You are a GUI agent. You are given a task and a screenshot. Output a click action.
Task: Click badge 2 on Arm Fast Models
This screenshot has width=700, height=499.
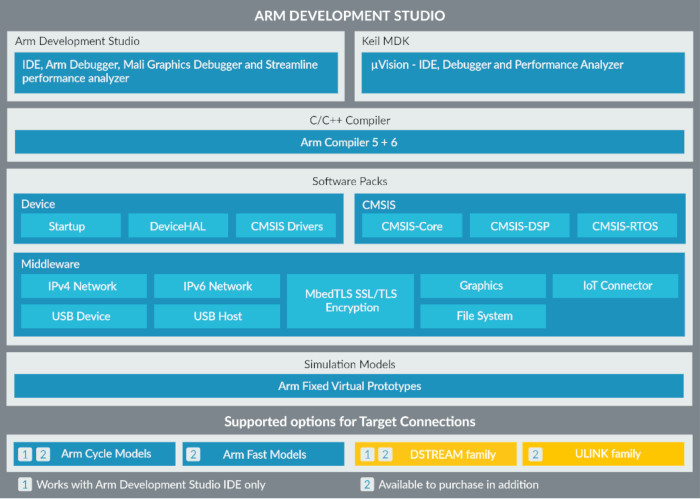coord(193,454)
